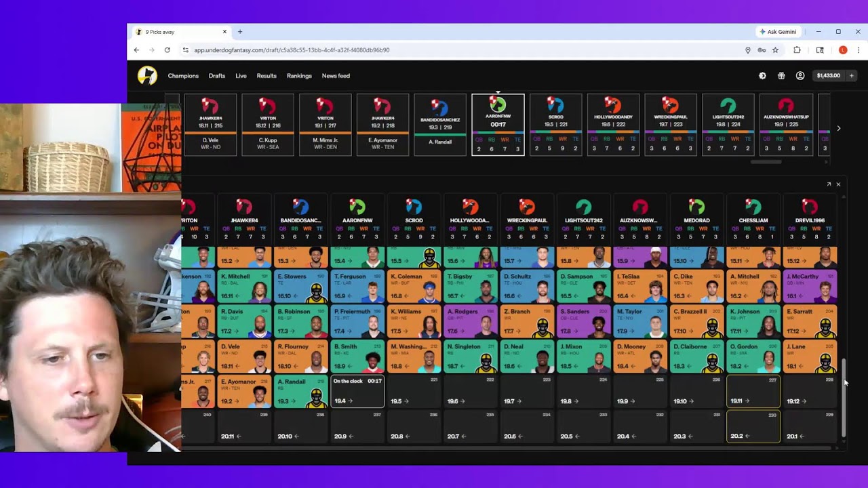Open the site information icon in address bar
Image resolution: width=868 pixels, height=488 pixels.
coord(184,50)
